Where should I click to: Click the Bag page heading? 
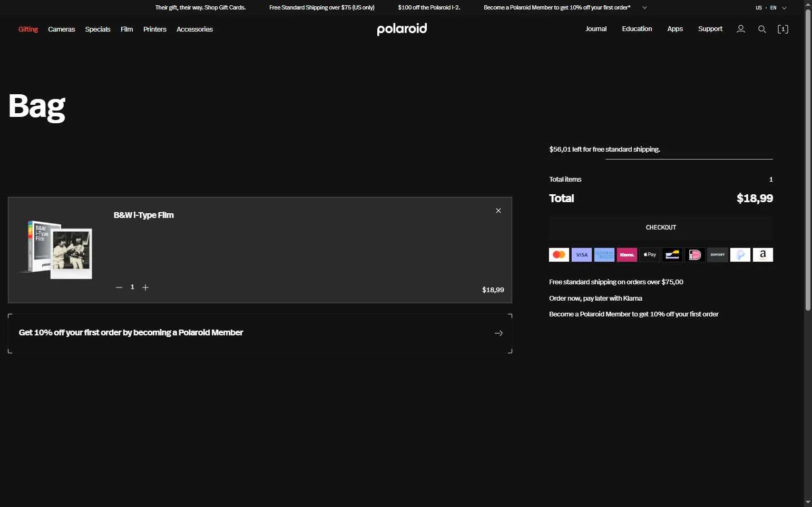click(x=36, y=107)
